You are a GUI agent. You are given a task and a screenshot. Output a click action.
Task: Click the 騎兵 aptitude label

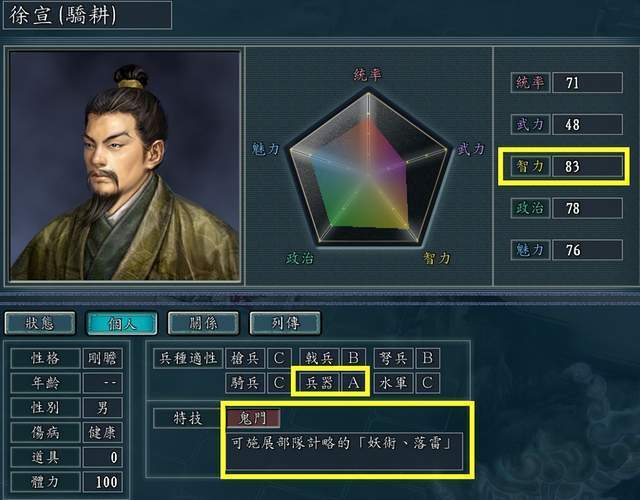click(x=245, y=383)
